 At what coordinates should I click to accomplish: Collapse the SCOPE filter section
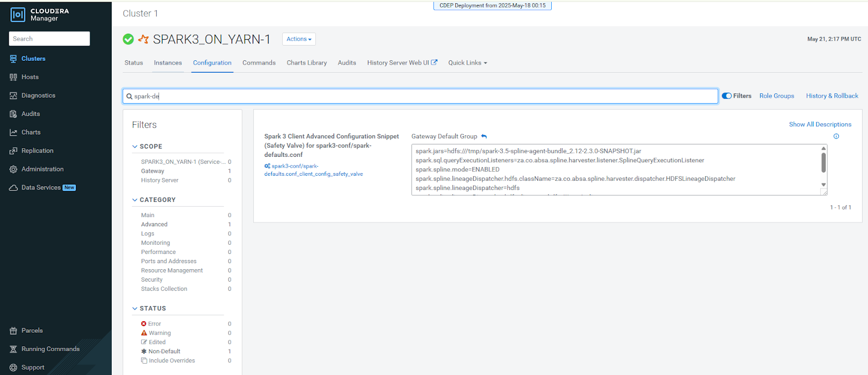point(135,147)
